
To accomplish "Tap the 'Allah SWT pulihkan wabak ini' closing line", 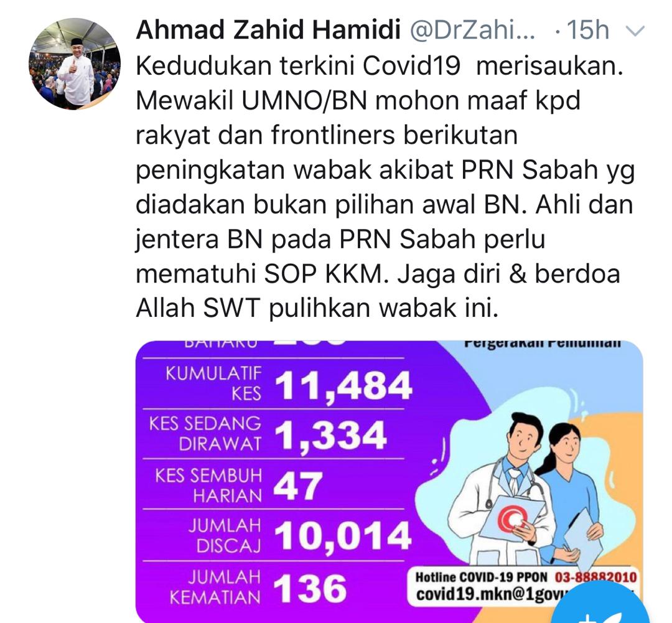I will point(317,308).
